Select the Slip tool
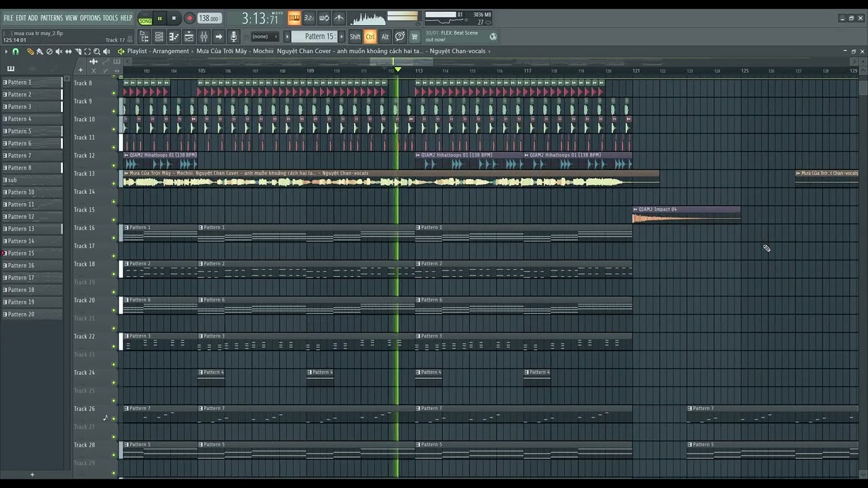 (68, 52)
